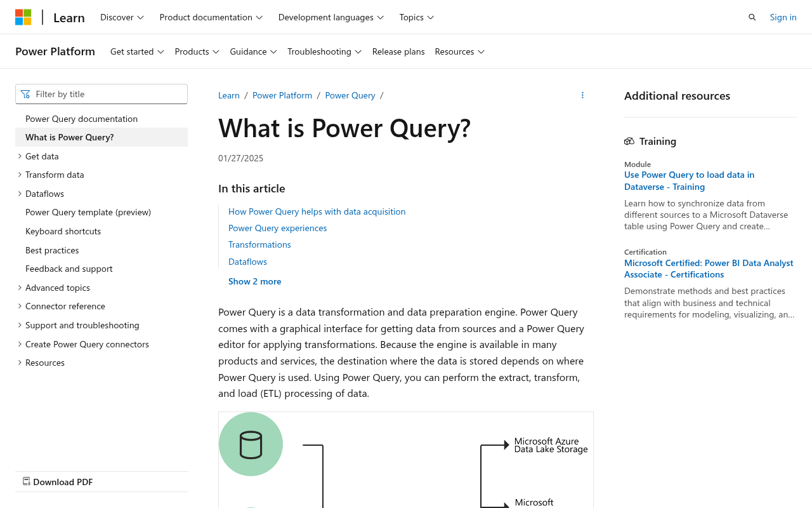Open the Topics dropdown
The width and height of the screenshot is (812, 508).
[x=416, y=17]
